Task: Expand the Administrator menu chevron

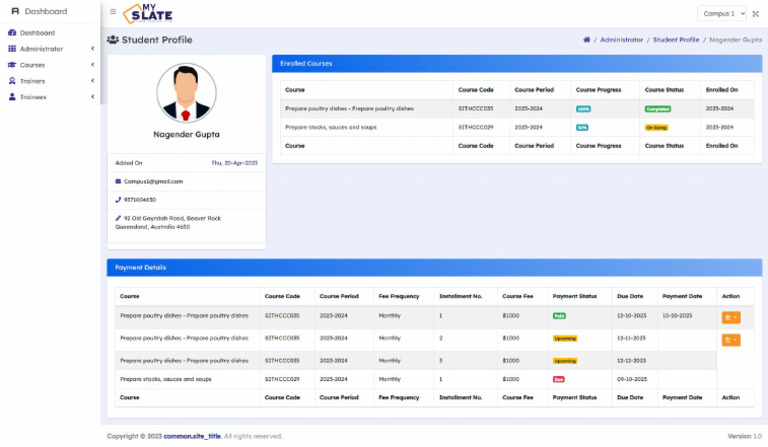Action: [92, 49]
